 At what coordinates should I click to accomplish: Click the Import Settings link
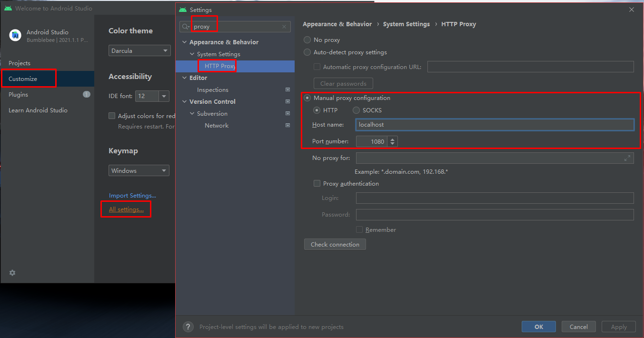coord(132,195)
